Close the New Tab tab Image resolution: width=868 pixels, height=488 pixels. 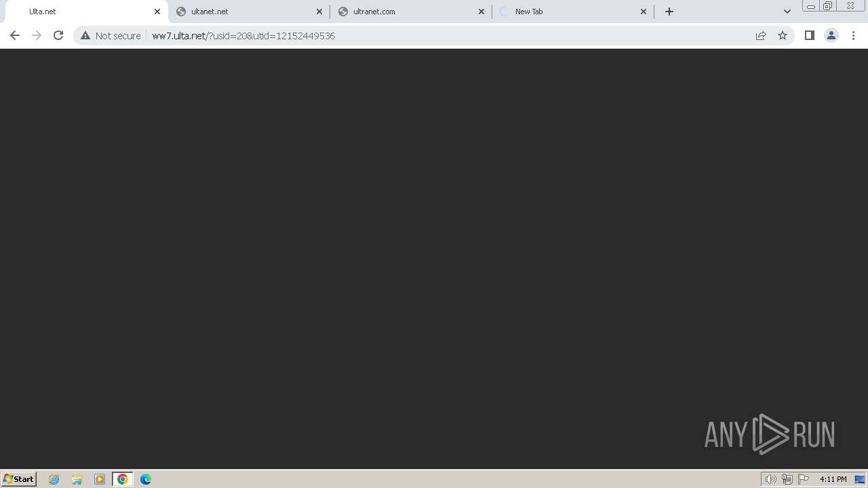click(x=644, y=12)
